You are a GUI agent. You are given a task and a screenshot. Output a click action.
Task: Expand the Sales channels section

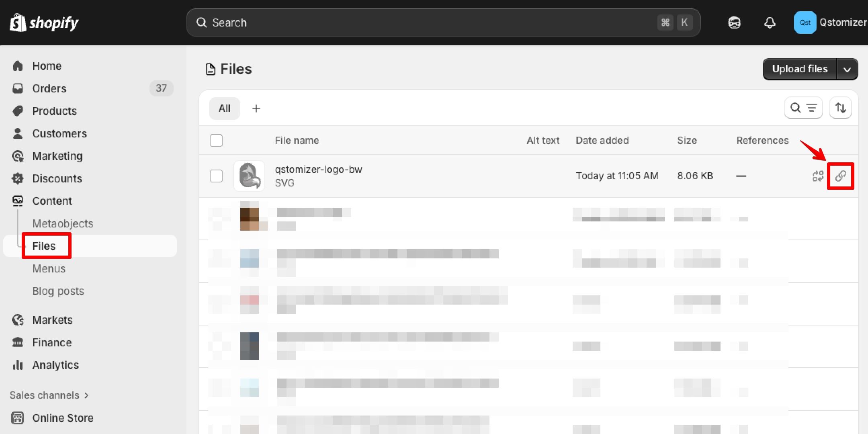[49, 395]
